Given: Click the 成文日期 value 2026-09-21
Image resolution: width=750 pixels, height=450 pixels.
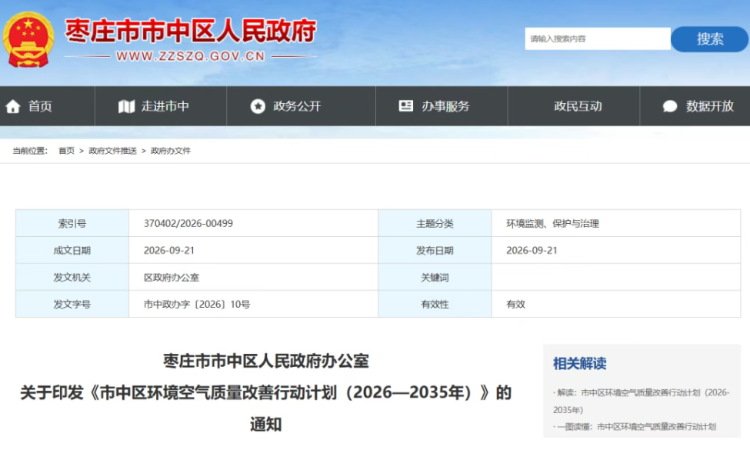Looking at the screenshot, I should [x=169, y=250].
